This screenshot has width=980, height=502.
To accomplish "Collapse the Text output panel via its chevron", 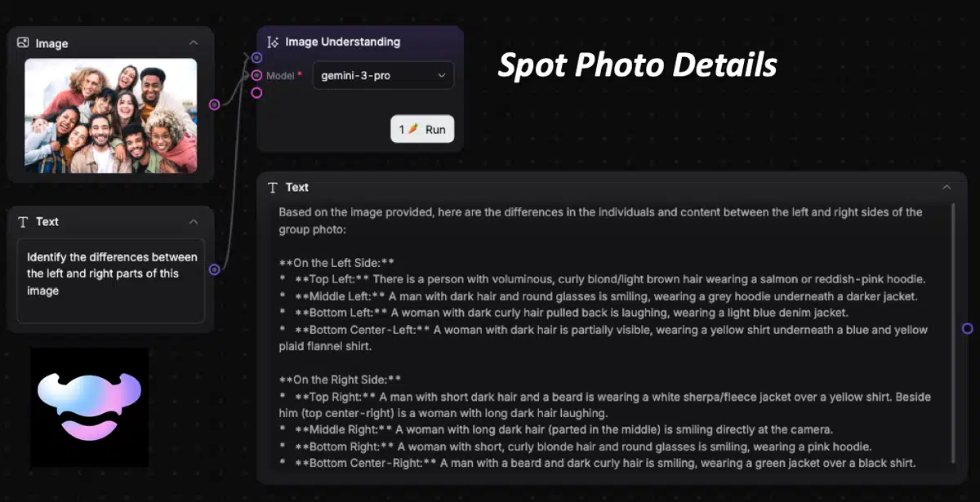I will [x=947, y=187].
